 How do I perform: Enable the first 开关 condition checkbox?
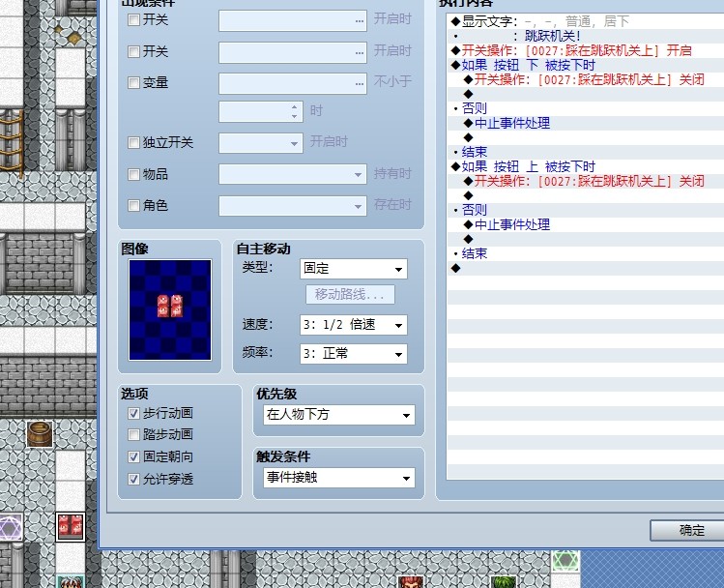133,20
